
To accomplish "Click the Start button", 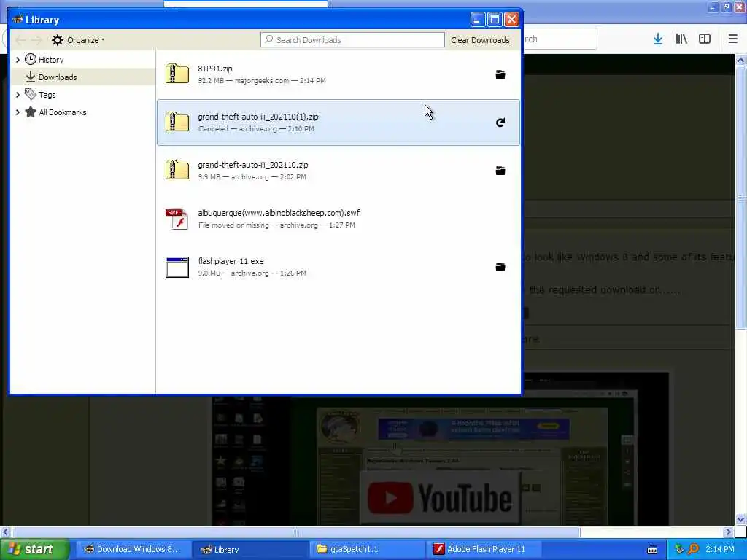I will pos(34,549).
